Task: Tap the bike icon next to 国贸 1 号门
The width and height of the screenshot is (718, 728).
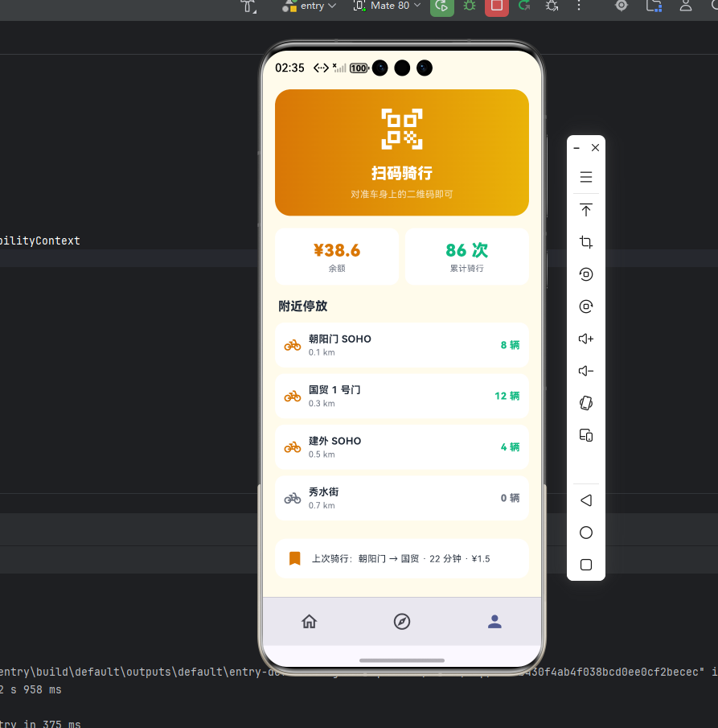Action: (293, 397)
